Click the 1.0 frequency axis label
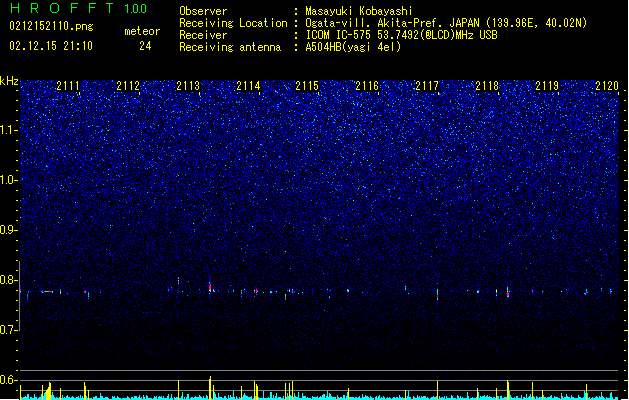629x400 pixels. (x=9, y=180)
